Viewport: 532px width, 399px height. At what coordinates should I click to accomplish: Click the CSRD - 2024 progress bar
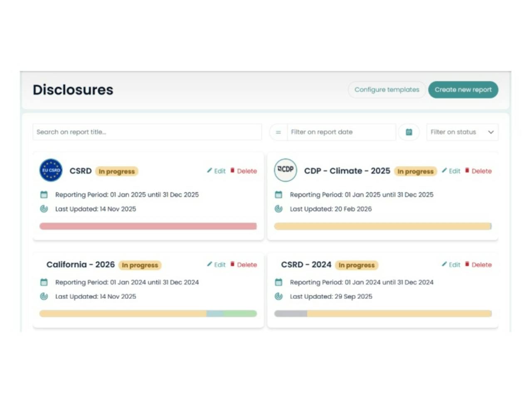(x=383, y=314)
